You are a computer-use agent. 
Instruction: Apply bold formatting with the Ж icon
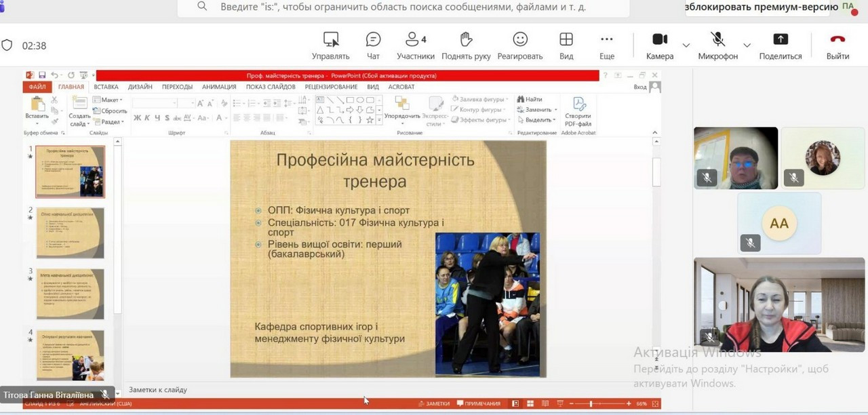pos(139,118)
